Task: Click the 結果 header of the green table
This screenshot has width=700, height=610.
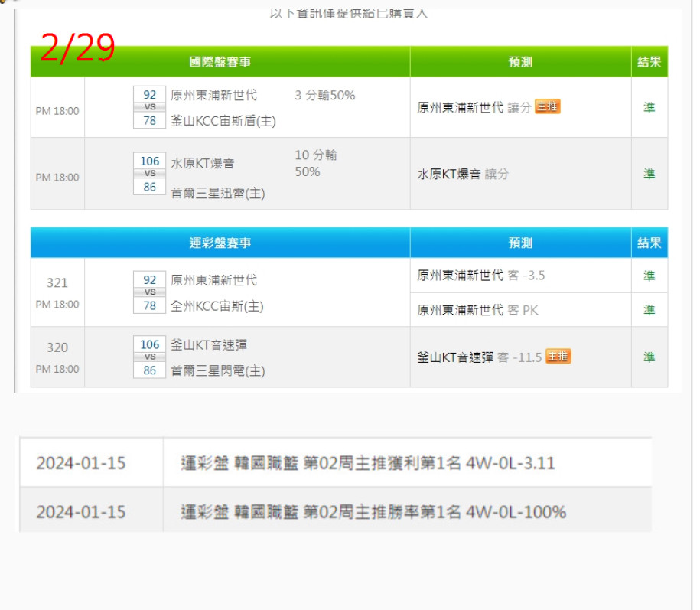Action: 650,62
